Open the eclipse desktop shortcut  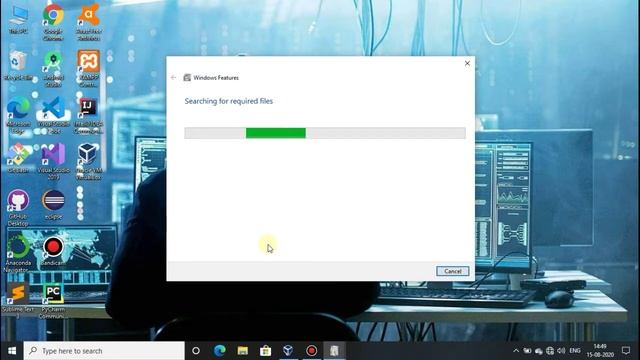pos(53,204)
